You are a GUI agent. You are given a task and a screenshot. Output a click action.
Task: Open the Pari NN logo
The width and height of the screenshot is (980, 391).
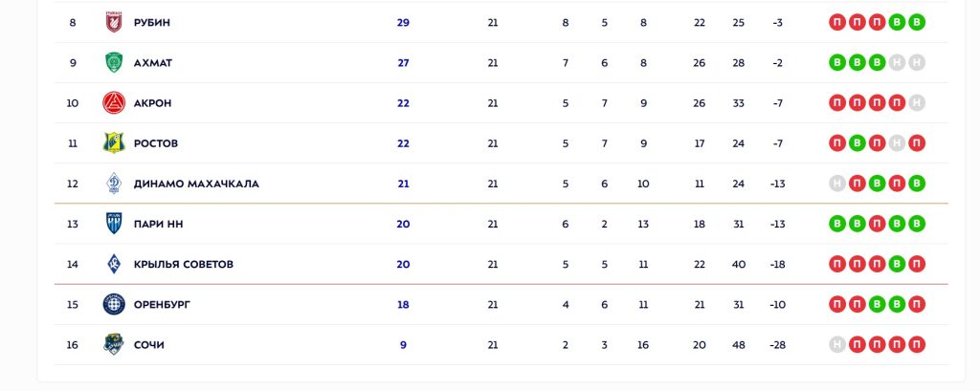(113, 224)
